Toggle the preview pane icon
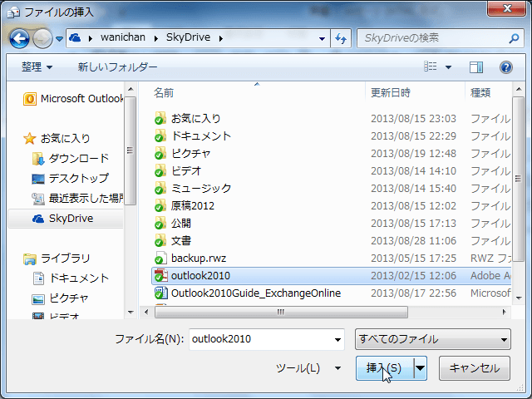 coord(476,67)
